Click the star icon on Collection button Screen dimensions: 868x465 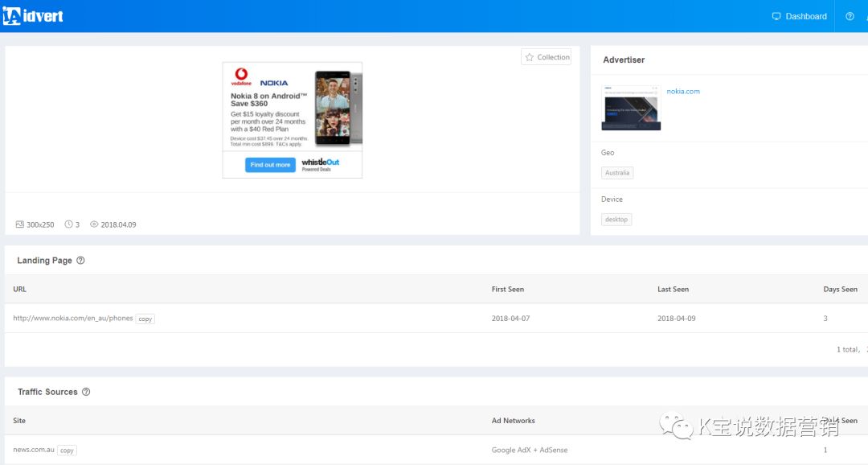pyautogui.click(x=530, y=57)
